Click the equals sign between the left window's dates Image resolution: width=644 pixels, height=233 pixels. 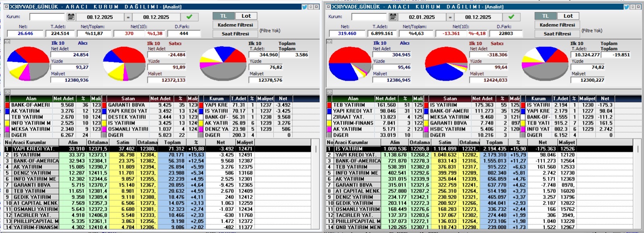pos(128,17)
